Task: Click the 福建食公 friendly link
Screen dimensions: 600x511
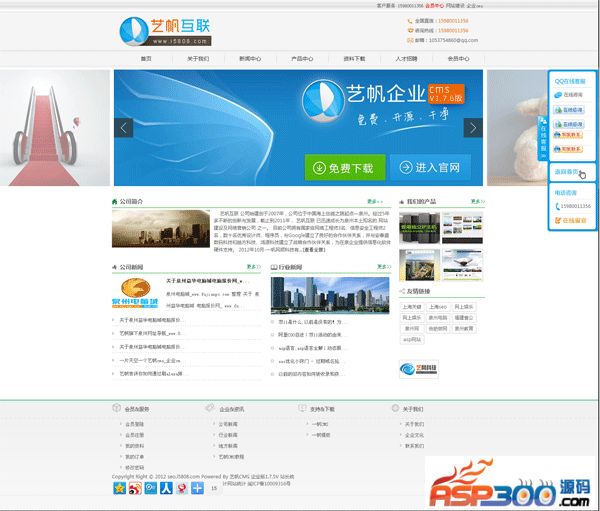Action: [x=464, y=318]
